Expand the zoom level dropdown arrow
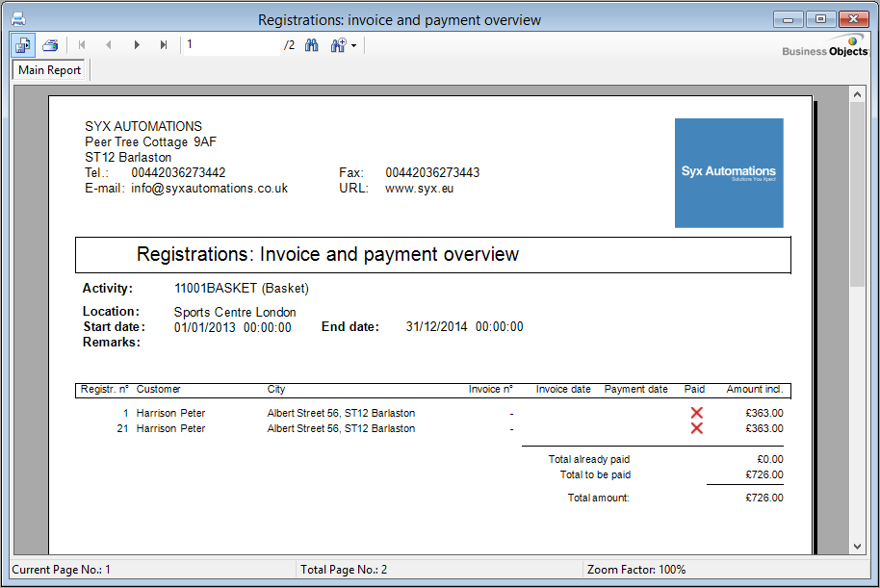The height and width of the screenshot is (588, 880). click(x=353, y=46)
